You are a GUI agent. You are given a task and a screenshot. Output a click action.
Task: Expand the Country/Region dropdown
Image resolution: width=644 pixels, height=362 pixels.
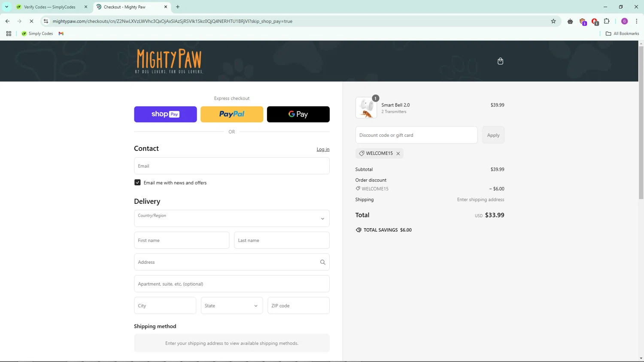(x=232, y=218)
